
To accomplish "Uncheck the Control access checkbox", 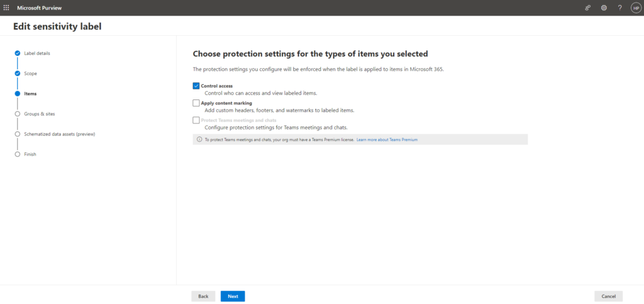I will [196, 86].
